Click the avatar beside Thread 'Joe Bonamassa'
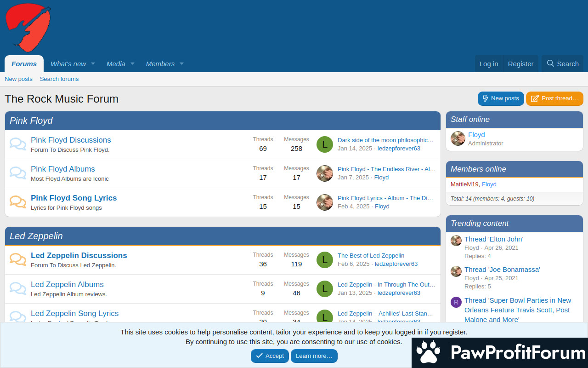Viewport: 588px width, 368px height. pyautogui.click(x=456, y=271)
